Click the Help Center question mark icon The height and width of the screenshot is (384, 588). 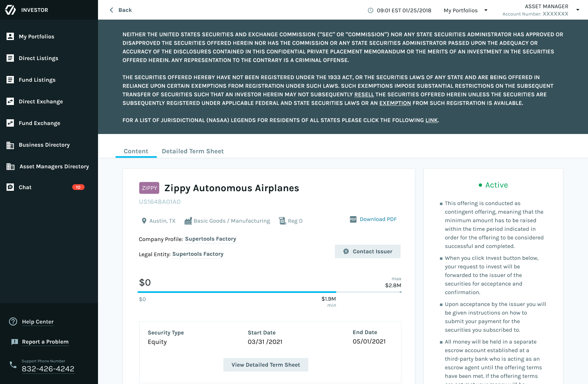pyautogui.click(x=13, y=321)
